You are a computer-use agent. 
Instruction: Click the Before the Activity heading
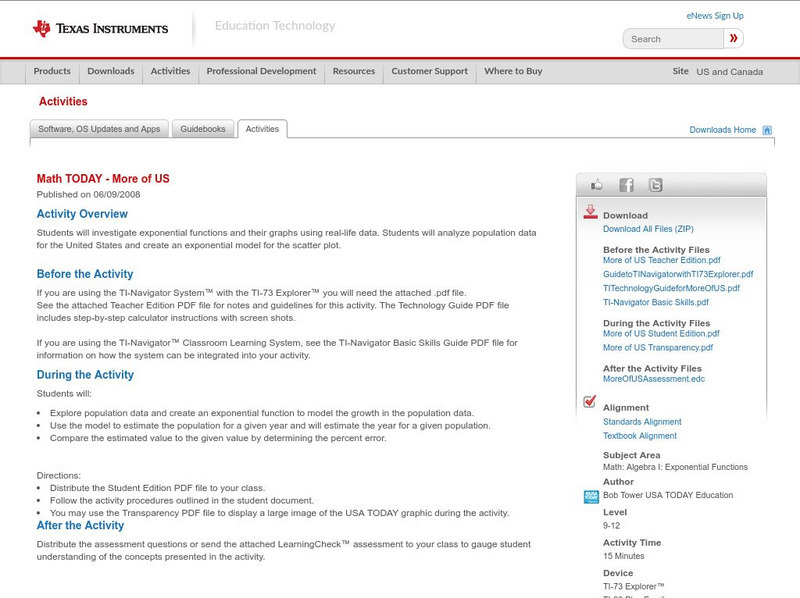pos(85,274)
